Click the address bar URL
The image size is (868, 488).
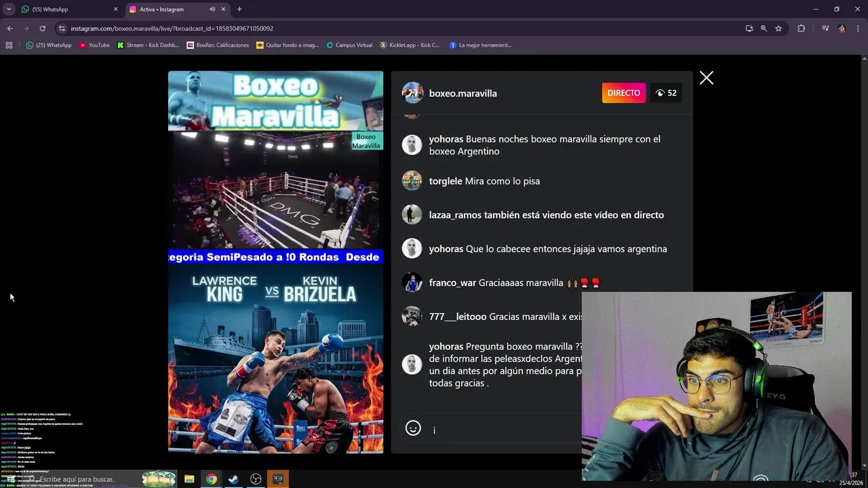tap(172, 28)
